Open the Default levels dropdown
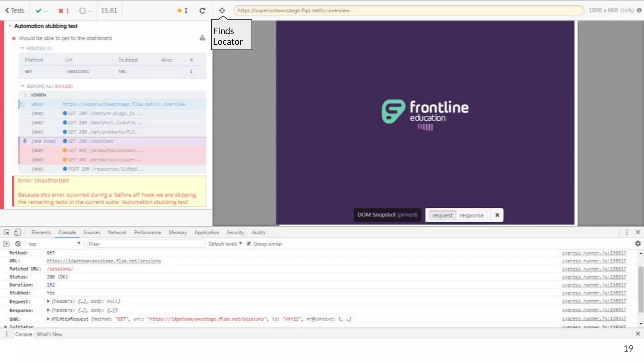644x362 pixels. (x=225, y=244)
